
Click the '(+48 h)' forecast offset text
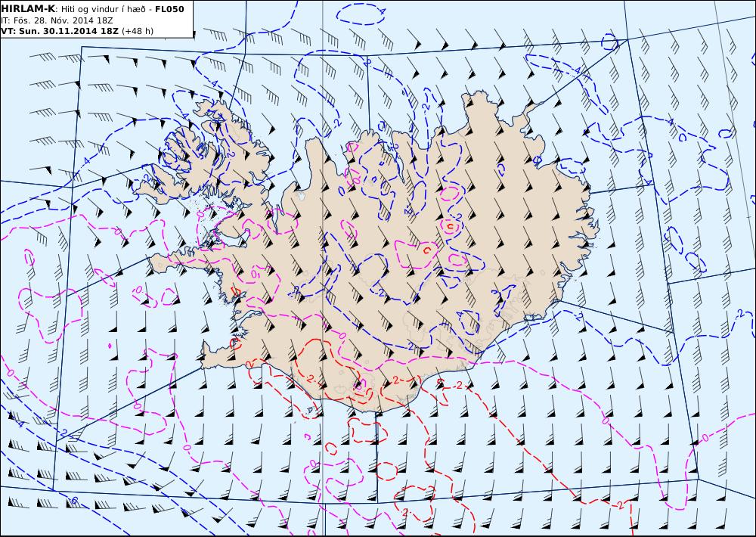pyautogui.click(x=138, y=31)
